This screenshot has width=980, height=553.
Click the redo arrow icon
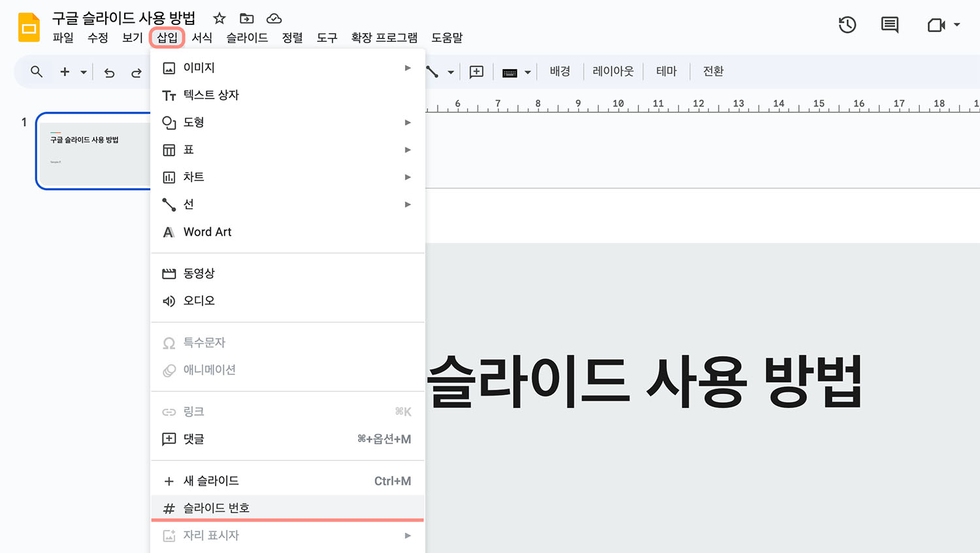tap(137, 72)
